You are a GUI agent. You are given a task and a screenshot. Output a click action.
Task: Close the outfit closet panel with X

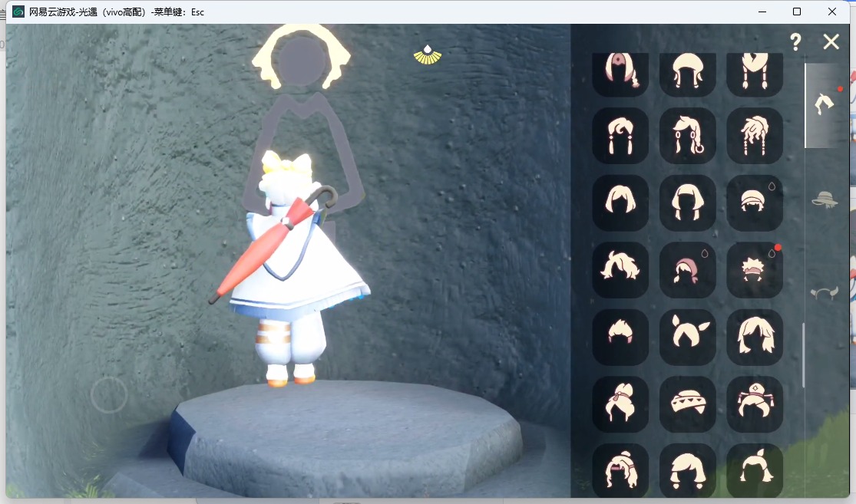pyautogui.click(x=831, y=42)
